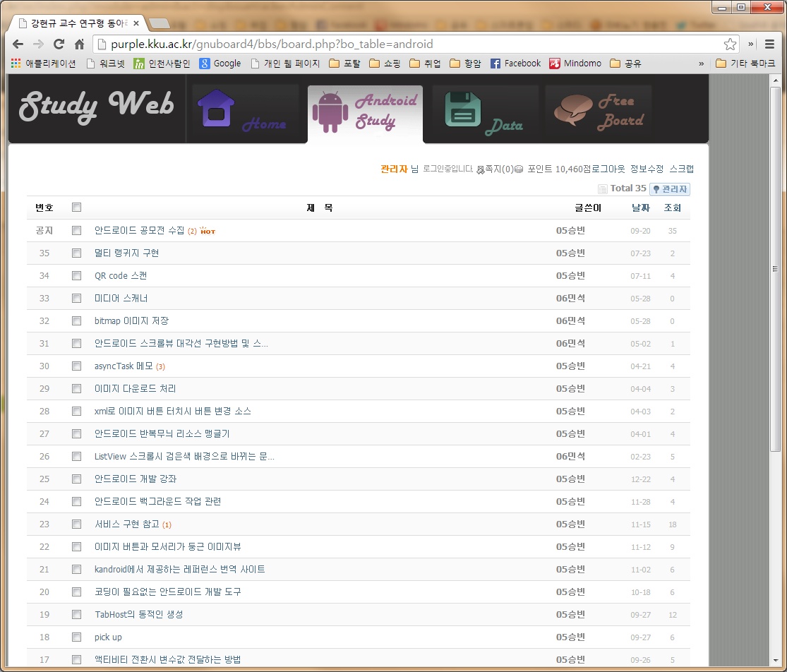Image resolution: width=787 pixels, height=672 pixels.
Task: Click browser reload button
Action: click(x=59, y=44)
